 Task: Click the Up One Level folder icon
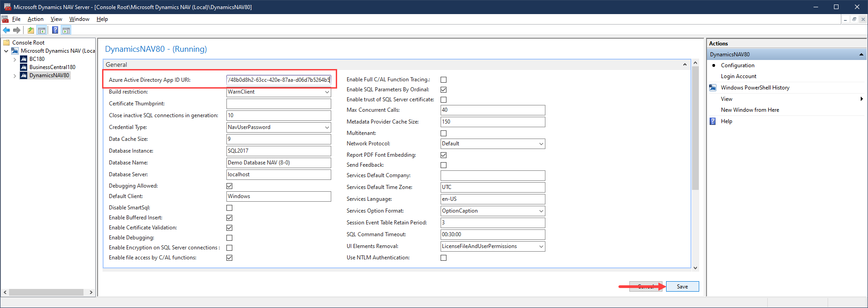pyautogui.click(x=31, y=30)
